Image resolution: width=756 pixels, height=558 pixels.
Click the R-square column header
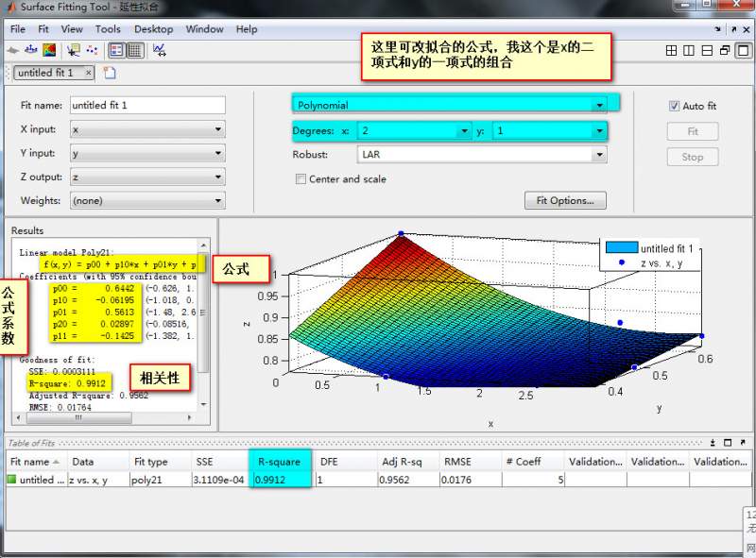coord(280,462)
